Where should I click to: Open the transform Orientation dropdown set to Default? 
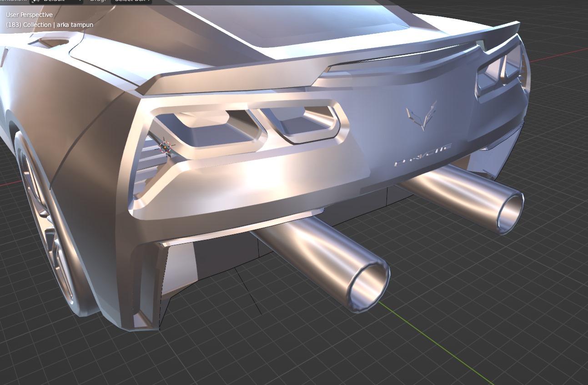[57, 1]
